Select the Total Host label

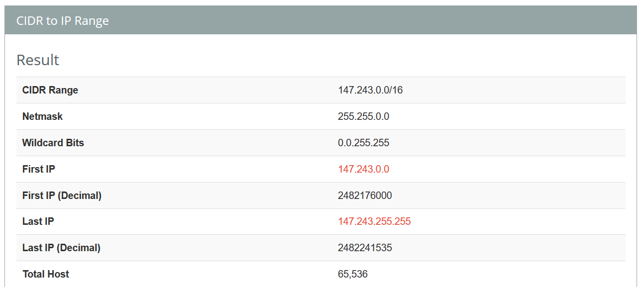click(x=46, y=274)
